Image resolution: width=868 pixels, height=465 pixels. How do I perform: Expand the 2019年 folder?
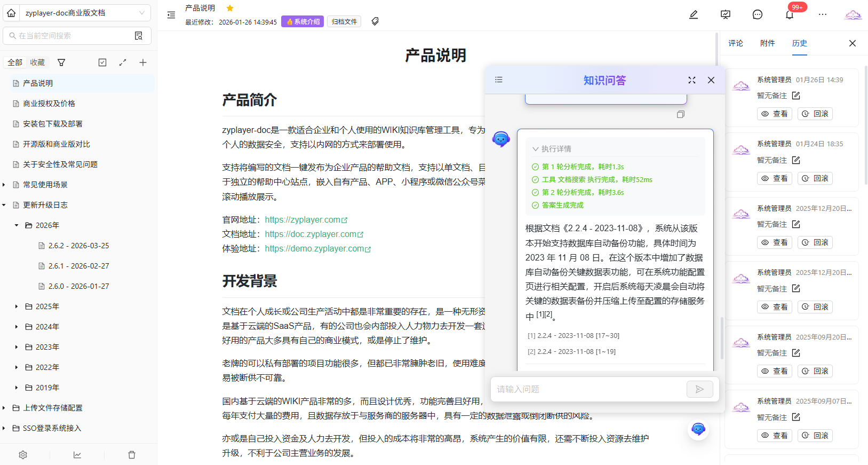[x=17, y=388]
